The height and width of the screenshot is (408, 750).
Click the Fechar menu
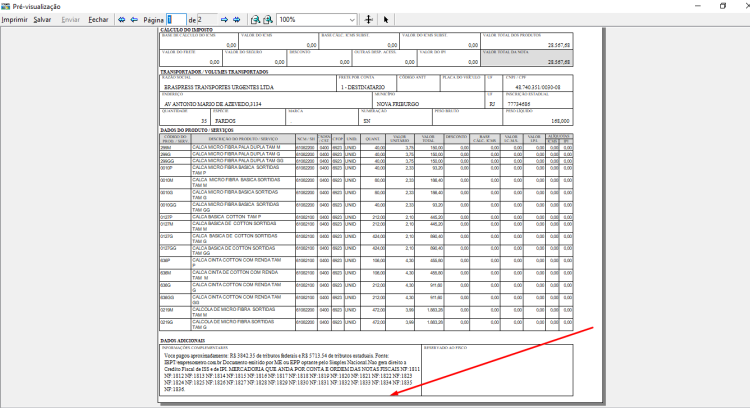[98, 20]
